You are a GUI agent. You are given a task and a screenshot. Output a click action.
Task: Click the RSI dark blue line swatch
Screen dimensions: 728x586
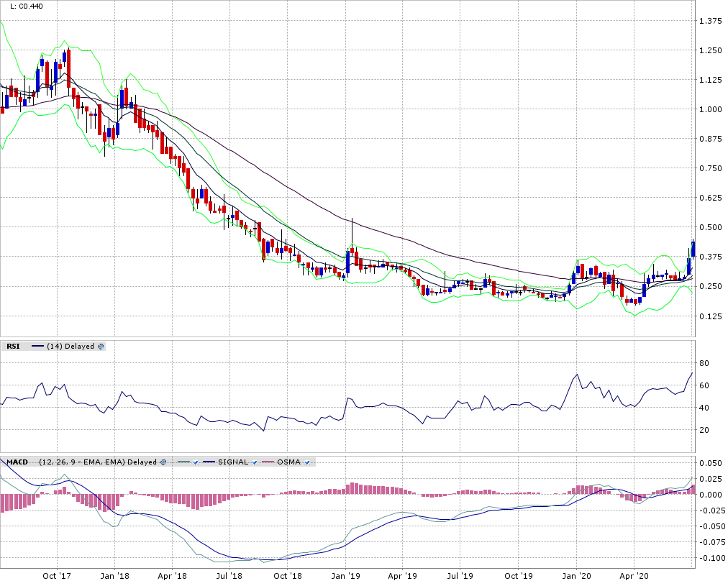click(x=37, y=346)
